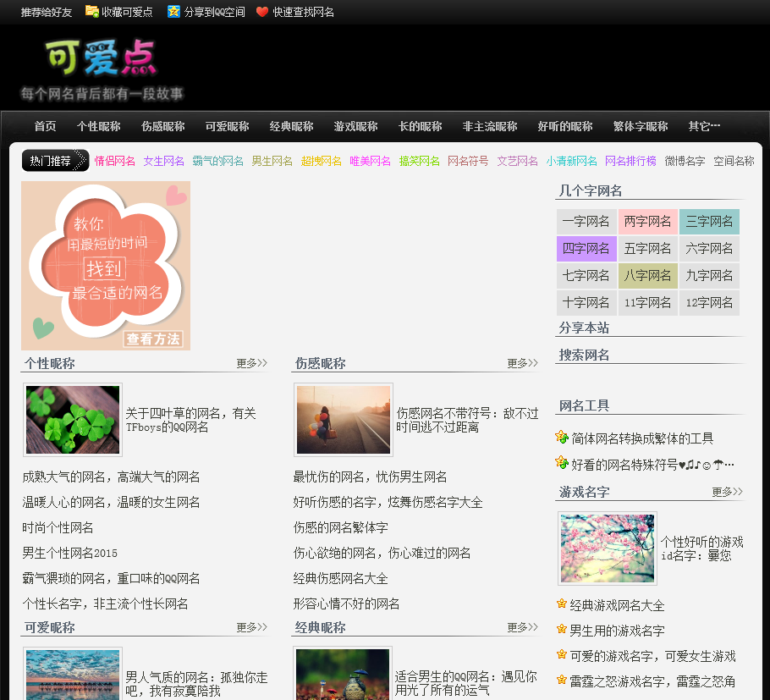This screenshot has height=700, width=770.
Task: Select the pink 两字网名 tile
Action: pos(647,222)
